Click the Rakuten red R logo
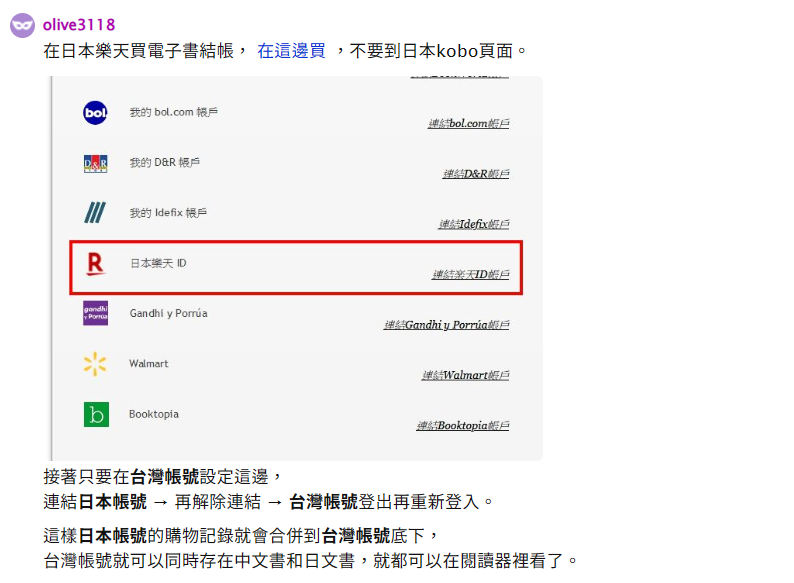Viewport: 794px width, 583px height. tap(95, 264)
